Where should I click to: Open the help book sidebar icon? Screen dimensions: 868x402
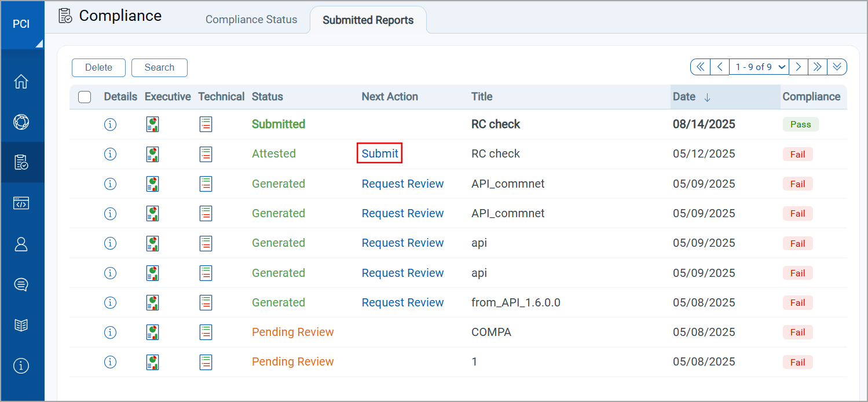[x=21, y=325]
